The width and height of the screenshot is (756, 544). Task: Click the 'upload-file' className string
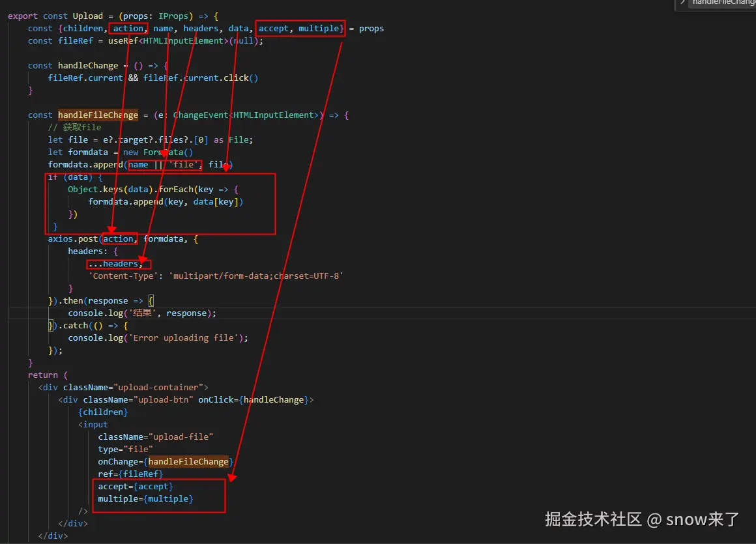tap(181, 437)
